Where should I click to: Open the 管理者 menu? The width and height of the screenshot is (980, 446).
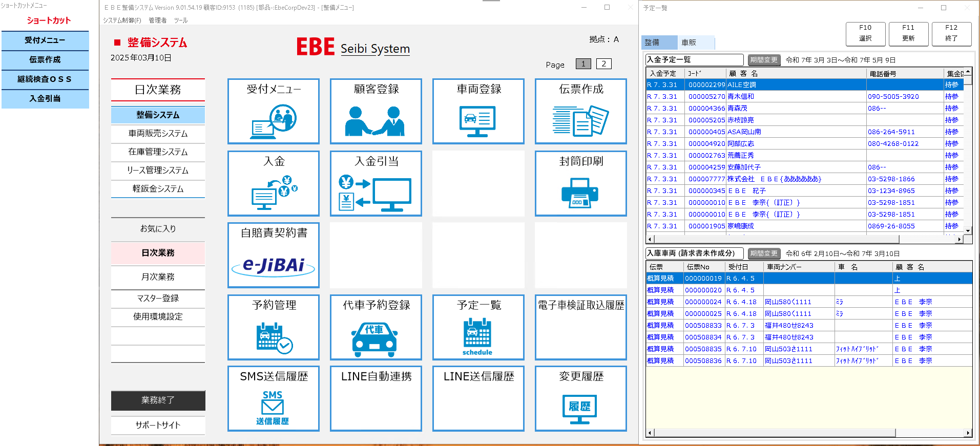tap(158, 20)
